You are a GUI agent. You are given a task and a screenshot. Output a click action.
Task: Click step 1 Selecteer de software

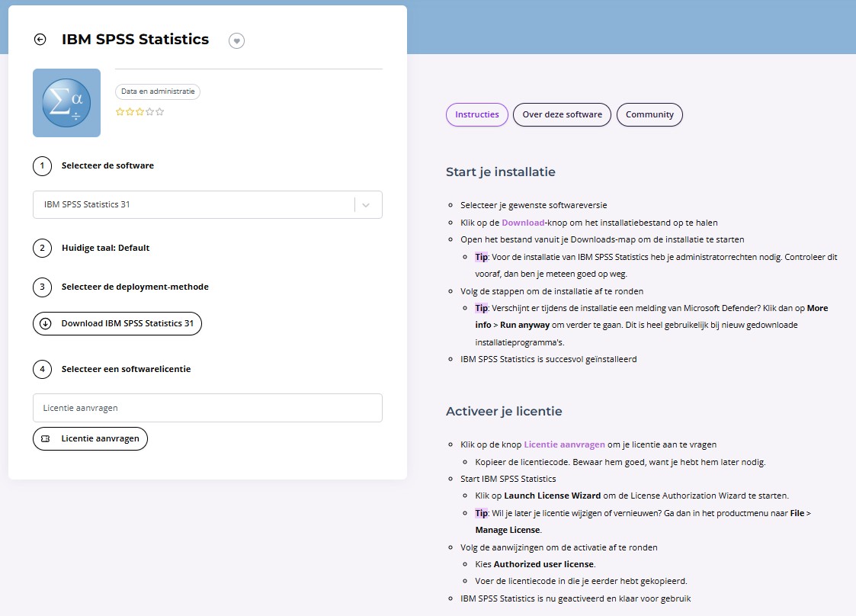tap(107, 165)
